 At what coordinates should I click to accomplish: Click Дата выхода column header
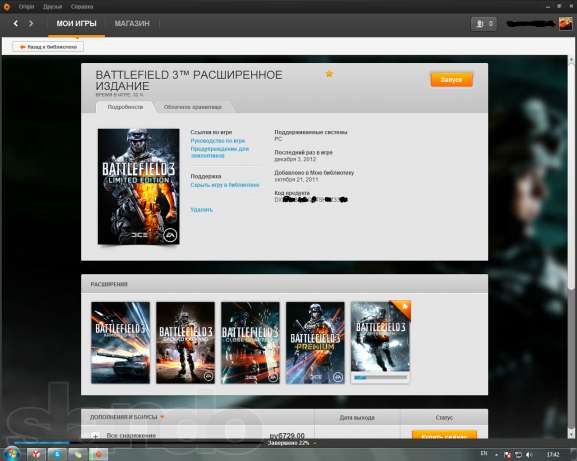click(x=357, y=418)
